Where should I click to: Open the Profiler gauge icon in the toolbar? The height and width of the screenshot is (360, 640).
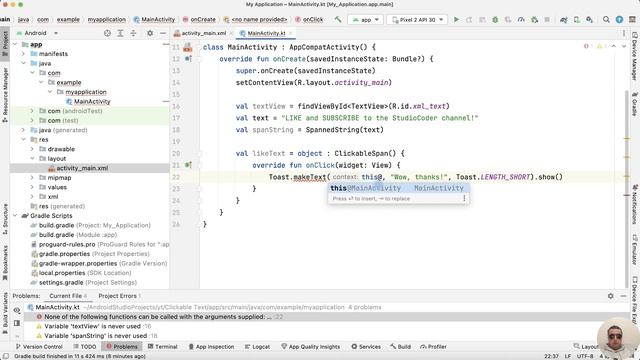point(521,20)
